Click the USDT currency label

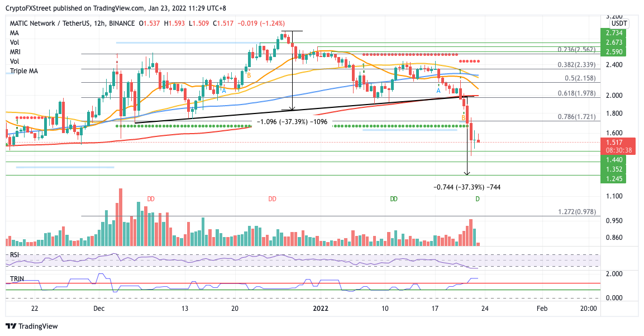pos(619,23)
